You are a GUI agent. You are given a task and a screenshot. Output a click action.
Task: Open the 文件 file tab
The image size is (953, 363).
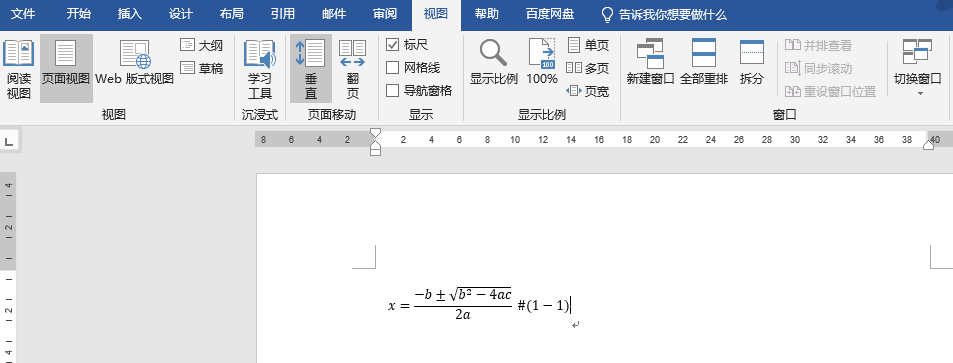tap(23, 15)
